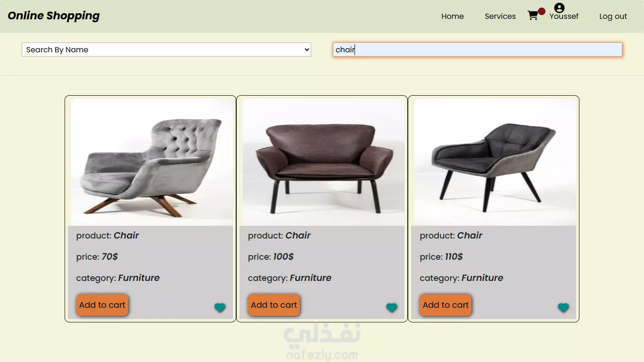Screen dimensions: 644x362
Task: Click the search field containing chair
Action: [x=478, y=49]
